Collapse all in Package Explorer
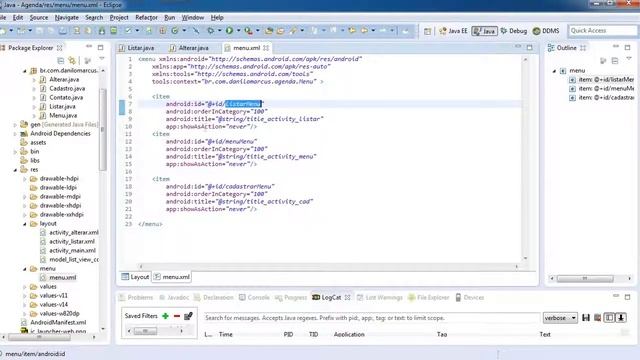Screen dimensions: 640x360 pos(61,61)
